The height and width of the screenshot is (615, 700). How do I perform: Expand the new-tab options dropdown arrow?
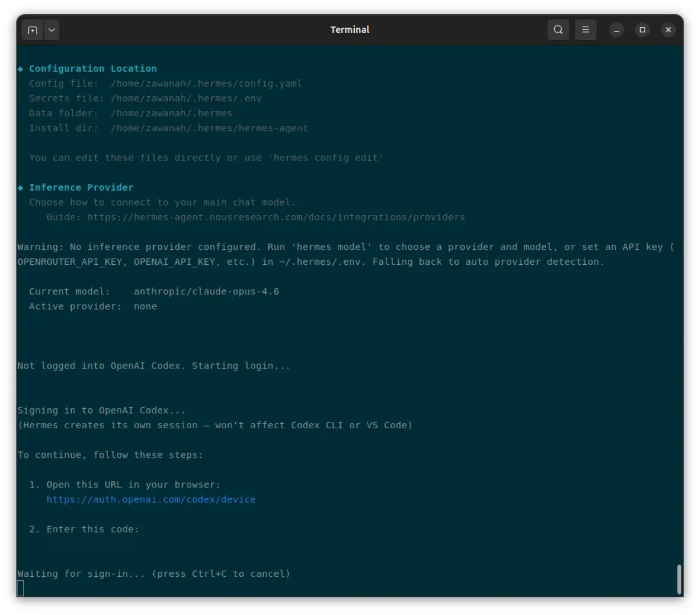(52, 30)
